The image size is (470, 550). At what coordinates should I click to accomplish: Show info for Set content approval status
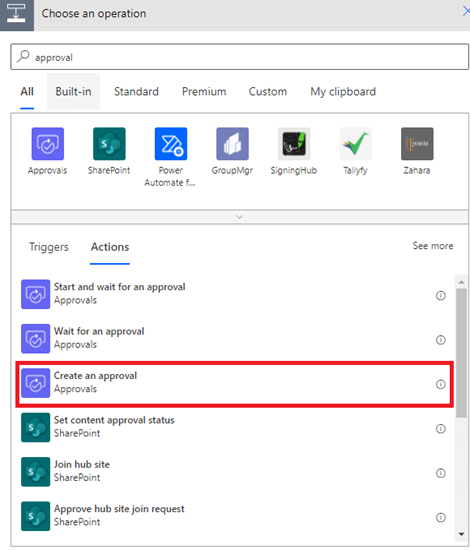point(441,429)
